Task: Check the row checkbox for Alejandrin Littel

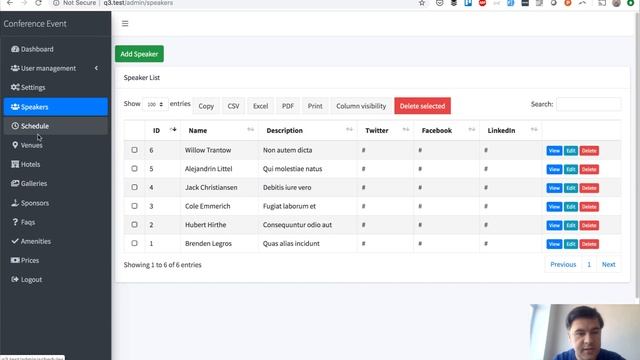Action: coord(134,169)
